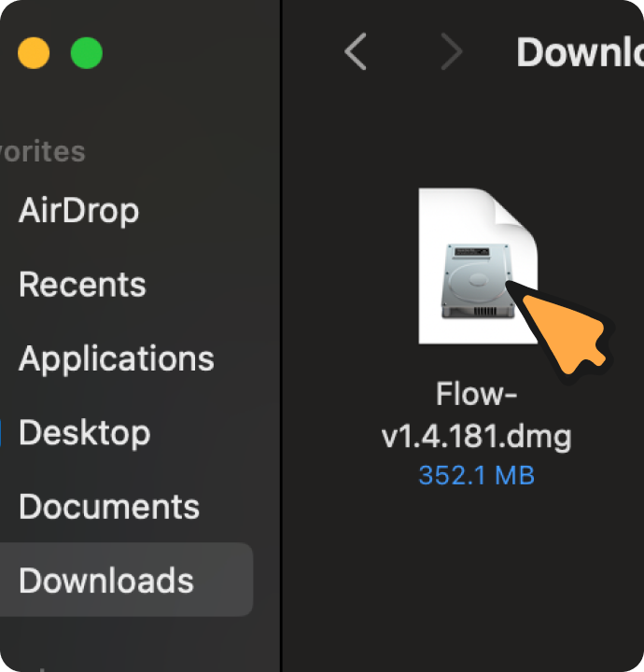Screen dimensions: 644x672
Task: Click the divider between sidebar and file pane
Action: pyautogui.click(x=281, y=336)
